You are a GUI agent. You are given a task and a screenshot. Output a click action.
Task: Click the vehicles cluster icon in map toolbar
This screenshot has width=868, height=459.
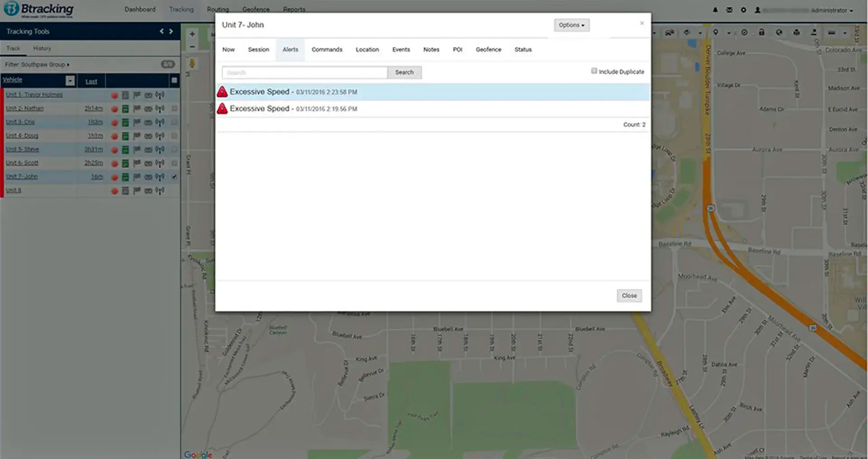pos(670,33)
